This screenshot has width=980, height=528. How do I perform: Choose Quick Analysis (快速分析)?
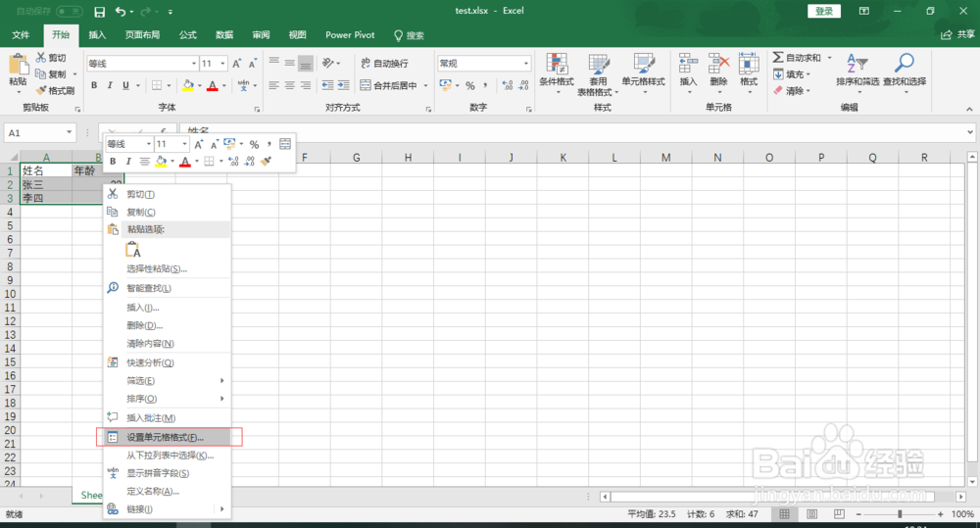167,362
